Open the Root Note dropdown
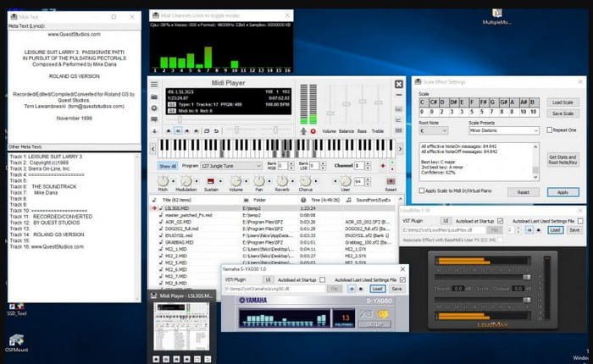The width and height of the screenshot is (593, 364). pyautogui.click(x=434, y=130)
